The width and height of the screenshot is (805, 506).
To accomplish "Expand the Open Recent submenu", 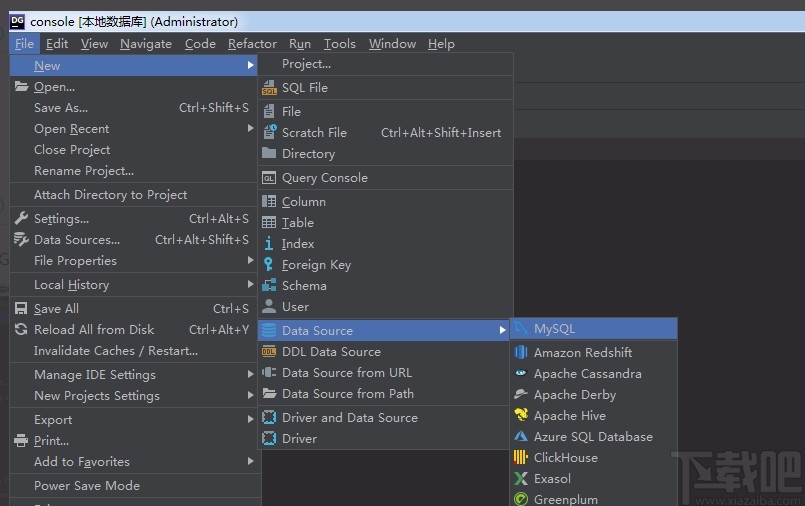I will [x=72, y=129].
